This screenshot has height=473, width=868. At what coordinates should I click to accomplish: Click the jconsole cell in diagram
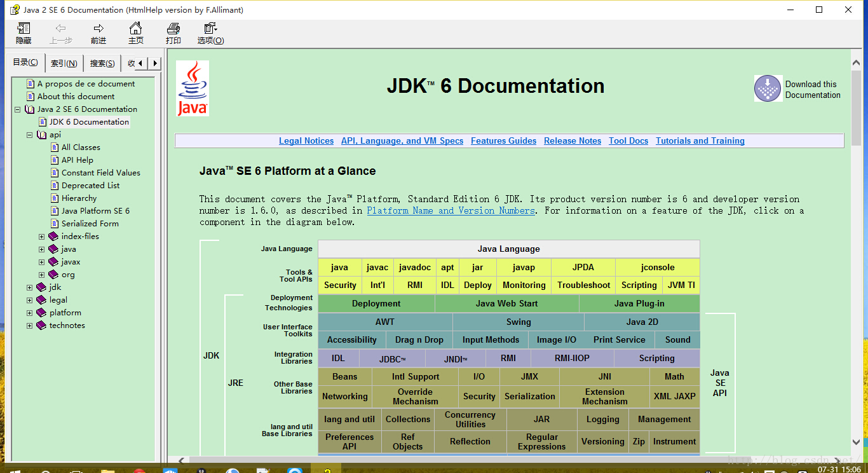click(x=658, y=268)
